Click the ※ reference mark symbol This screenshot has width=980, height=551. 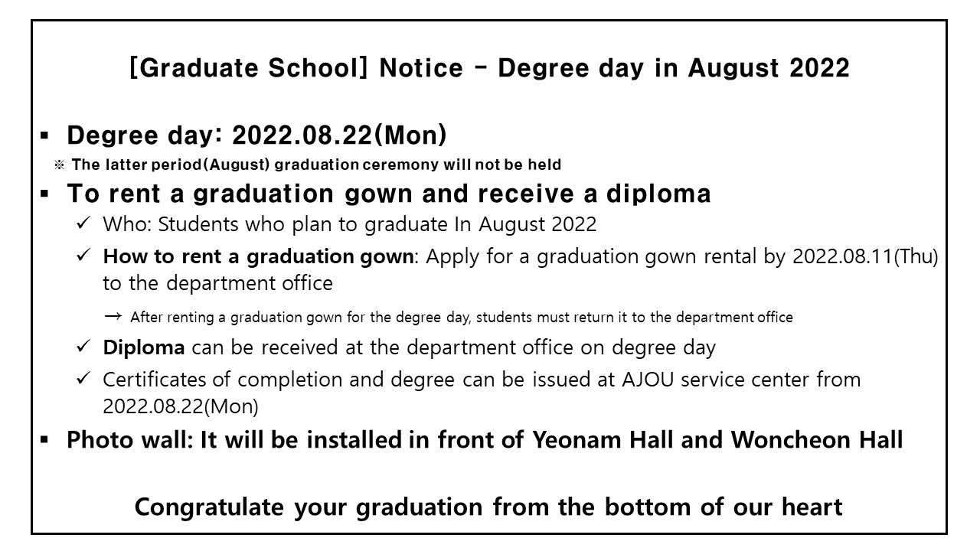pos(59,165)
